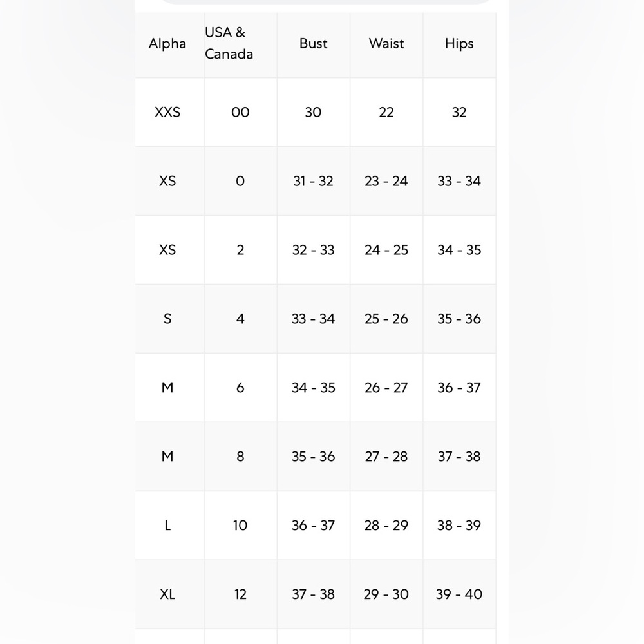Click hips measurement 35 - 36
This screenshot has width=644, height=644.
(459, 319)
